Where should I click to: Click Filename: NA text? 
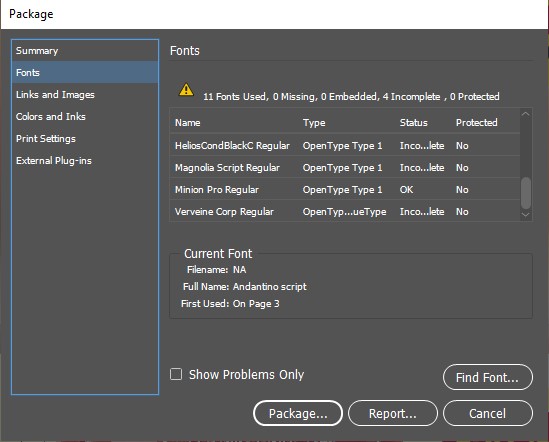coord(216,269)
